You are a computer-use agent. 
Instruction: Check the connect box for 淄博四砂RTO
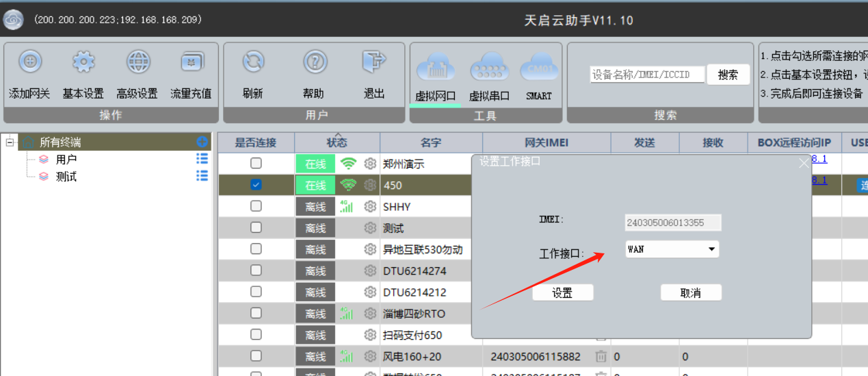[256, 313]
